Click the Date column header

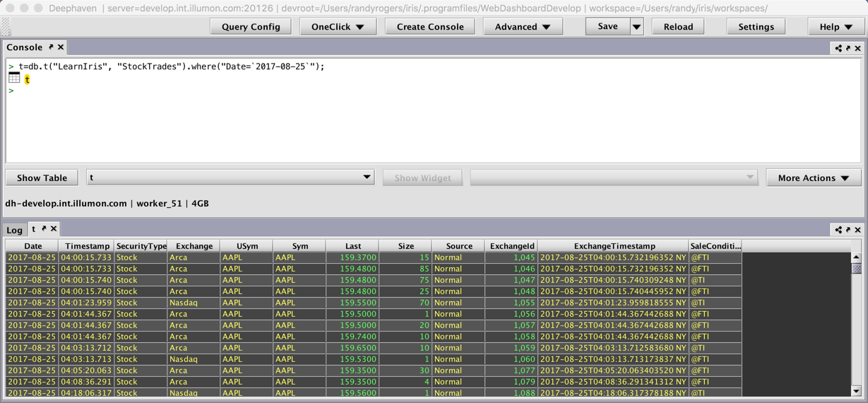click(32, 246)
